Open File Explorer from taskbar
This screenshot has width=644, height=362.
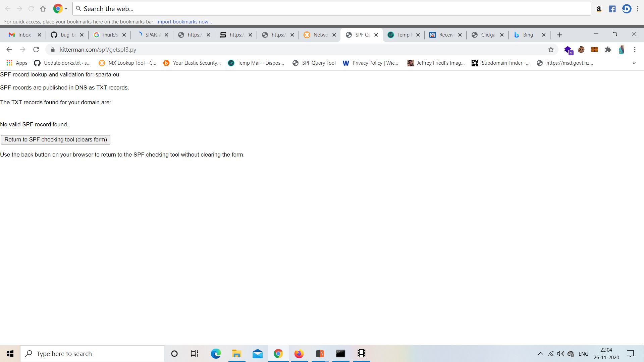[237, 354]
